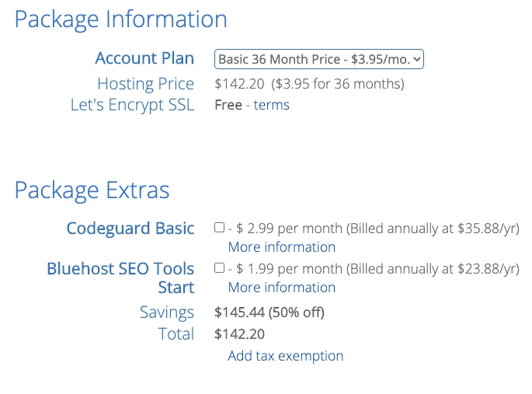The width and height of the screenshot is (532, 394).
Task: Open the Let's Encrypt SSL terms link
Action: pos(271,105)
